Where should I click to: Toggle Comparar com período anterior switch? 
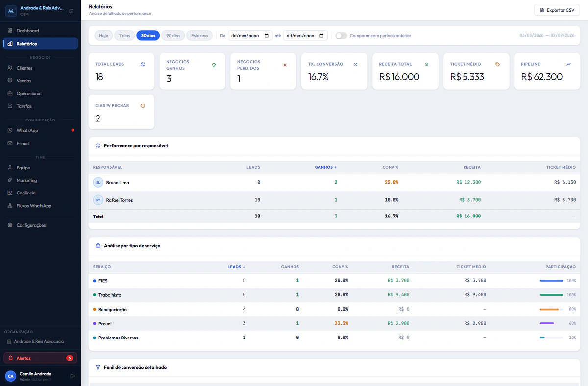(341, 36)
